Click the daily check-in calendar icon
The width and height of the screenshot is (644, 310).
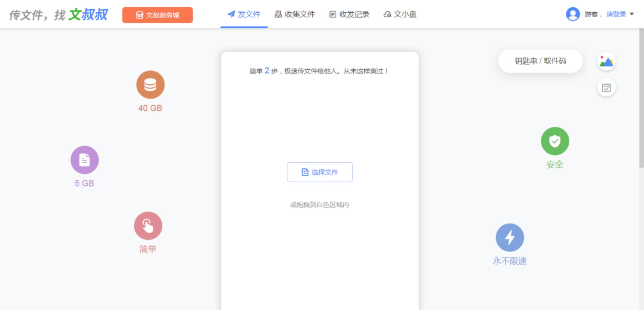[606, 87]
